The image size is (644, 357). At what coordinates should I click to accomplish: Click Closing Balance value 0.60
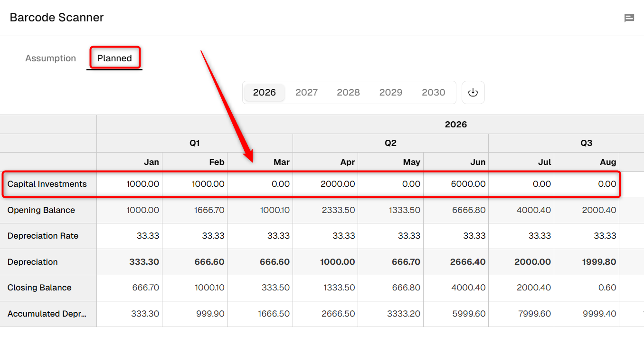click(607, 288)
